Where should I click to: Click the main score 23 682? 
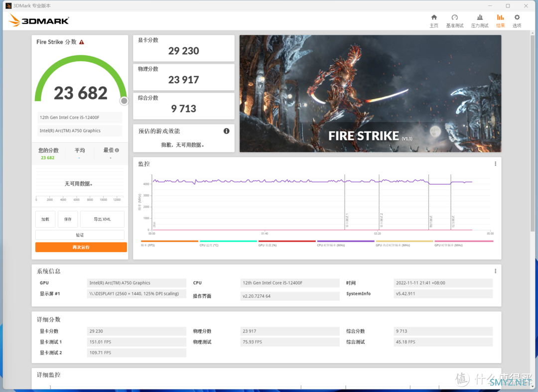coord(81,93)
